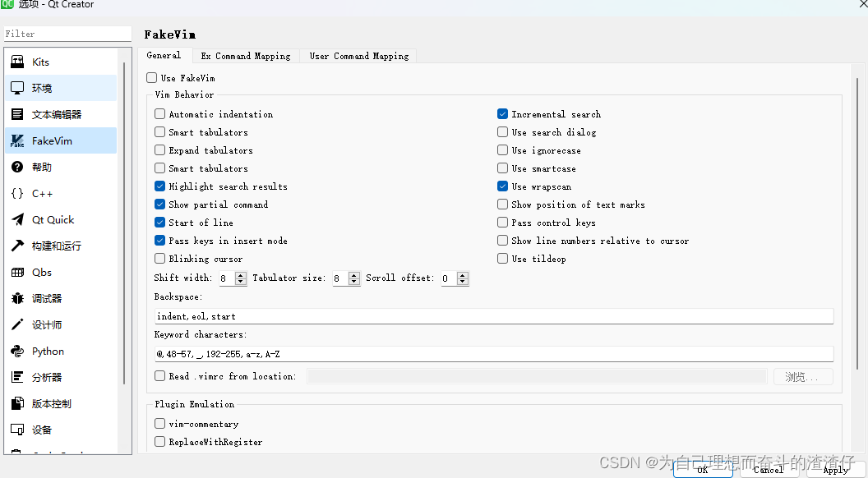This screenshot has width=868, height=478.
Task: Open the 设备 devices icon
Action: [18, 430]
